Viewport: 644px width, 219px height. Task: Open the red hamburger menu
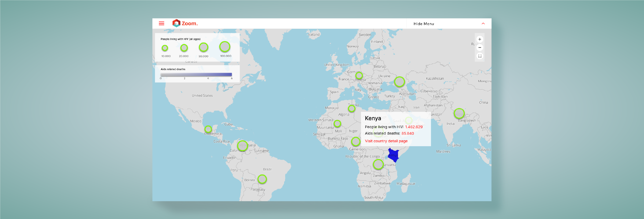click(x=161, y=23)
